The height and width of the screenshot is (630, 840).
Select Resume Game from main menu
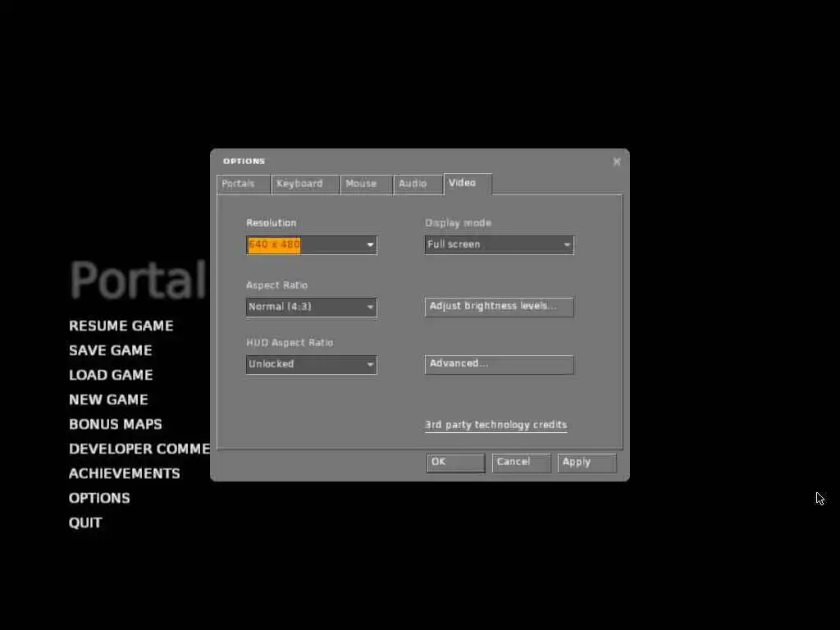(121, 326)
